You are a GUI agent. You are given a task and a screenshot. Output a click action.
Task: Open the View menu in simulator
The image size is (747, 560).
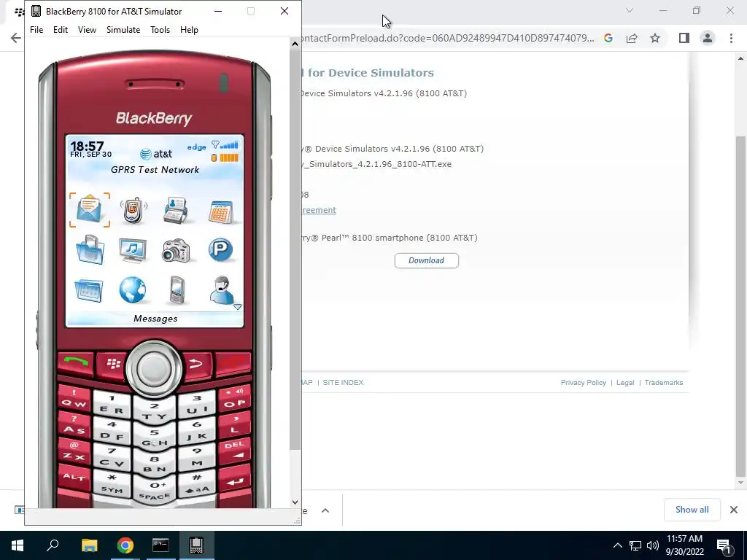87,29
